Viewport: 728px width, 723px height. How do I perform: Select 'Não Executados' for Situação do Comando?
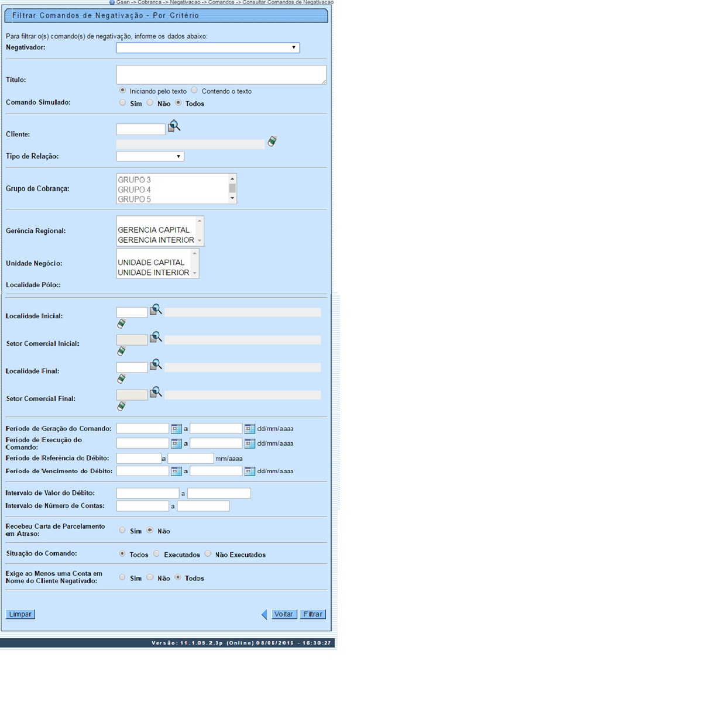[x=208, y=554]
